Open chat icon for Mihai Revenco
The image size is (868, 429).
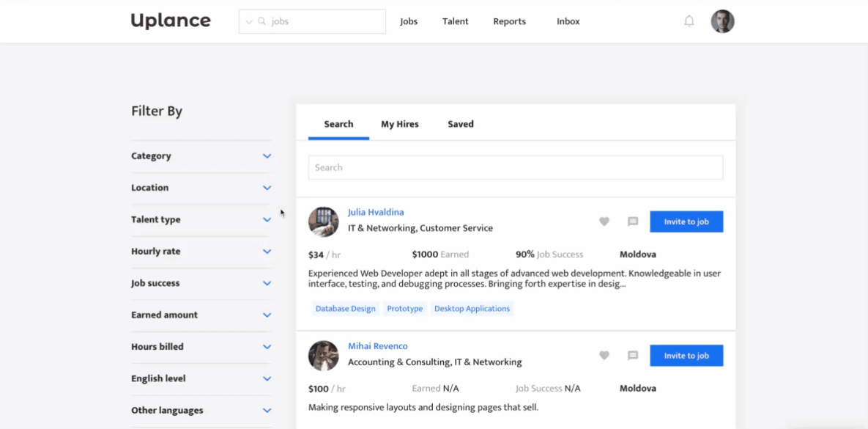pos(633,356)
